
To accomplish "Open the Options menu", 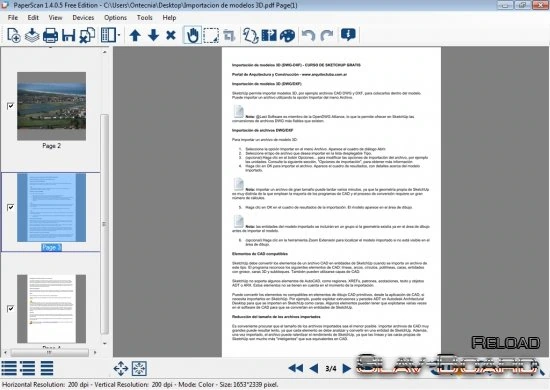I will (x=115, y=18).
